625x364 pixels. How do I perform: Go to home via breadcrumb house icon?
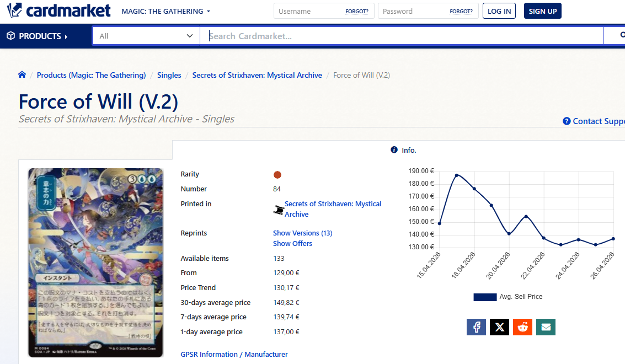point(22,74)
